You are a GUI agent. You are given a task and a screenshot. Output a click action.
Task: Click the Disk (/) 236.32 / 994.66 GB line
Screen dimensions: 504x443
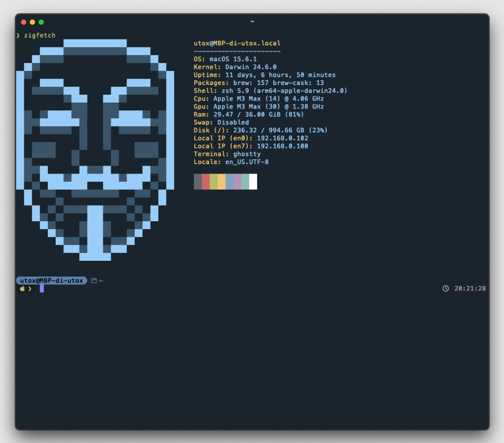click(261, 130)
